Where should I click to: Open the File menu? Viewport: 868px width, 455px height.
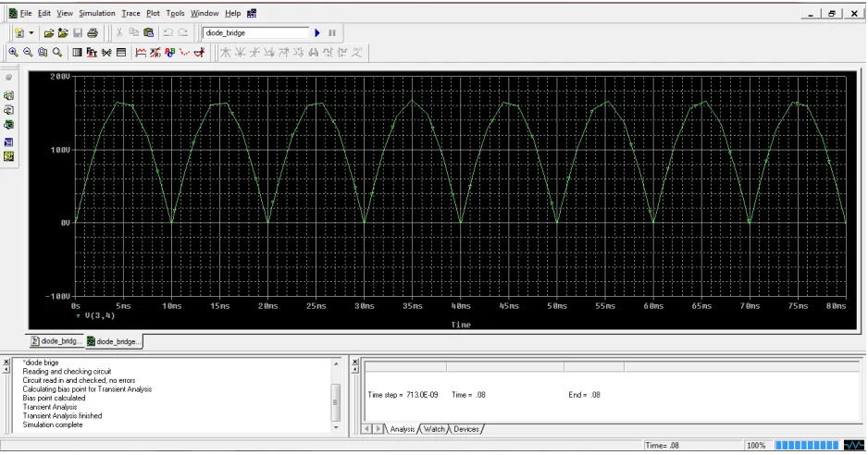pyautogui.click(x=26, y=13)
